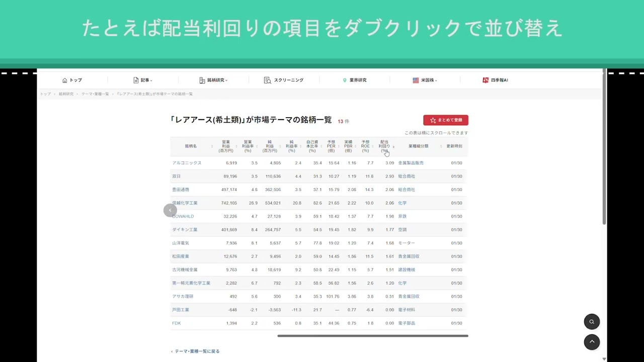The width and height of the screenshot is (644, 362).
Task: Select the 101.76 PER cell
Action: pos(333,297)
